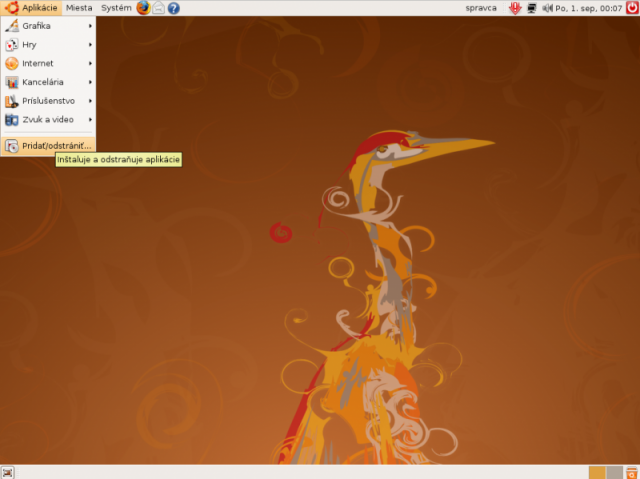This screenshot has height=479, width=640.
Task: Click the clock showing Po, 1. sep, 00:07
Action: pos(589,8)
